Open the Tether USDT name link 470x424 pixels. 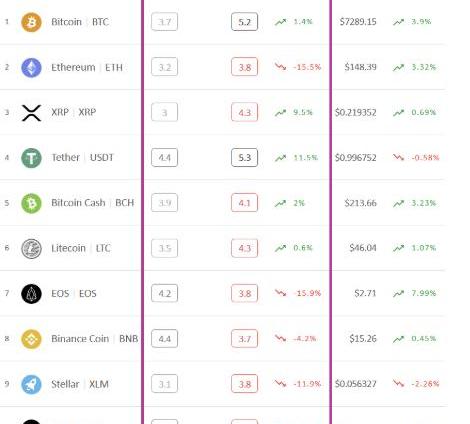click(x=82, y=157)
